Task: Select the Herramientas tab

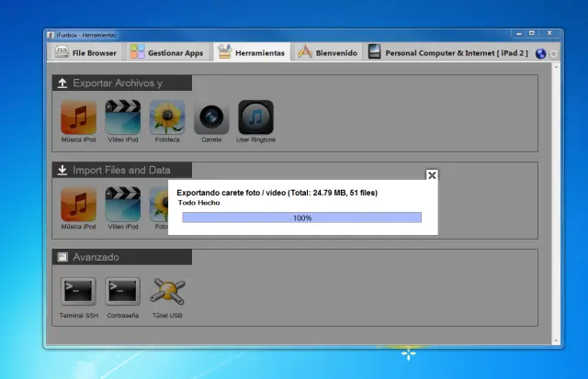Action: click(x=251, y=53)
